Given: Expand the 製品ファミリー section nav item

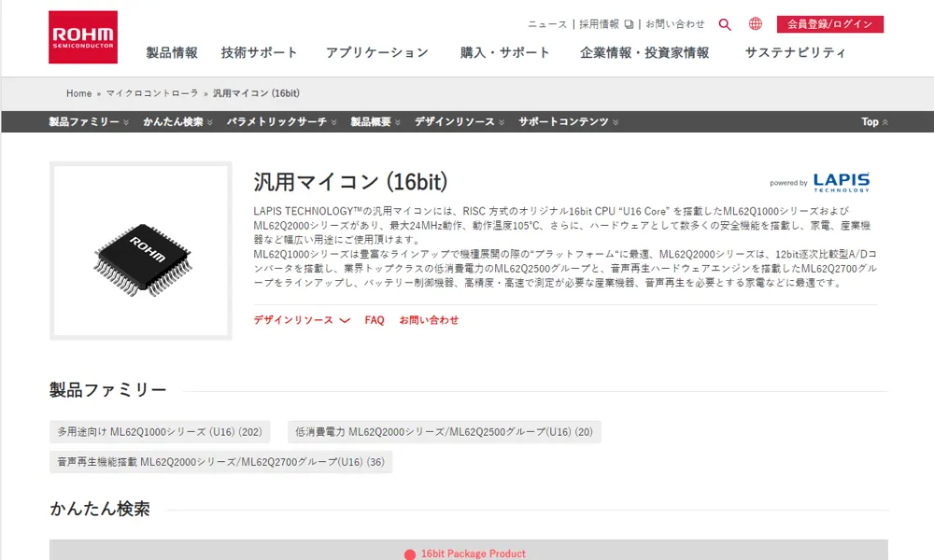Looking at the screenshot, I should pyautogui.click(x=89, y=121).
